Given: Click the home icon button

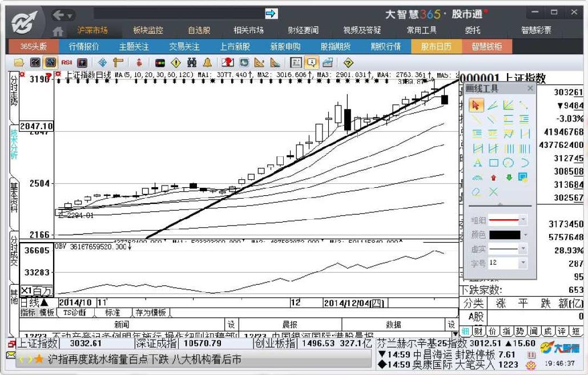Looking at the screenshot, I should tap(58, 31).
